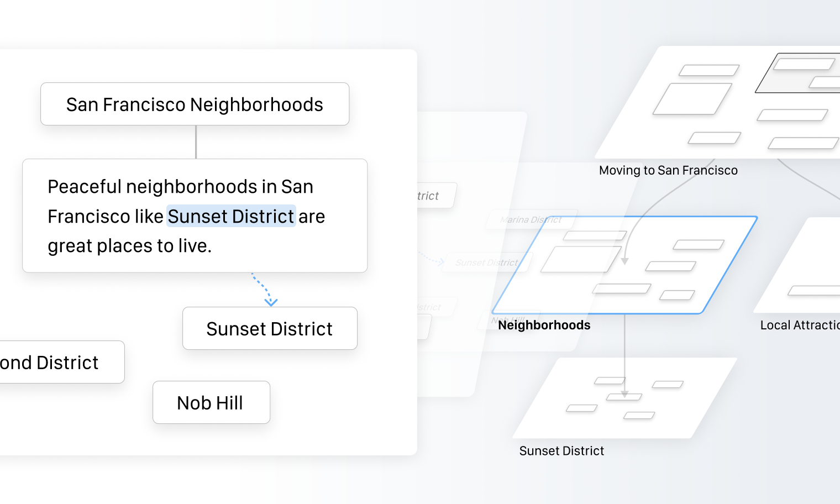Select the Nob Hill node card
Screen dimensions: 840x504
coord(211,402)
